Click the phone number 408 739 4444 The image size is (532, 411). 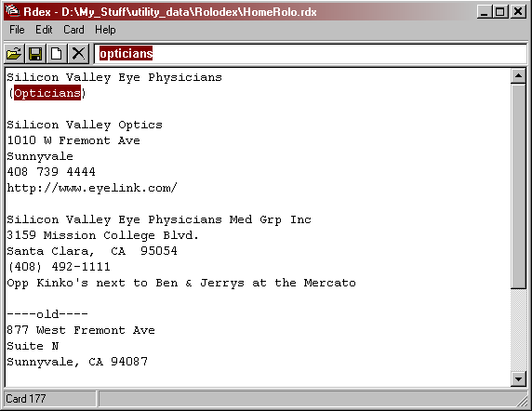click(x=51, y=172)
